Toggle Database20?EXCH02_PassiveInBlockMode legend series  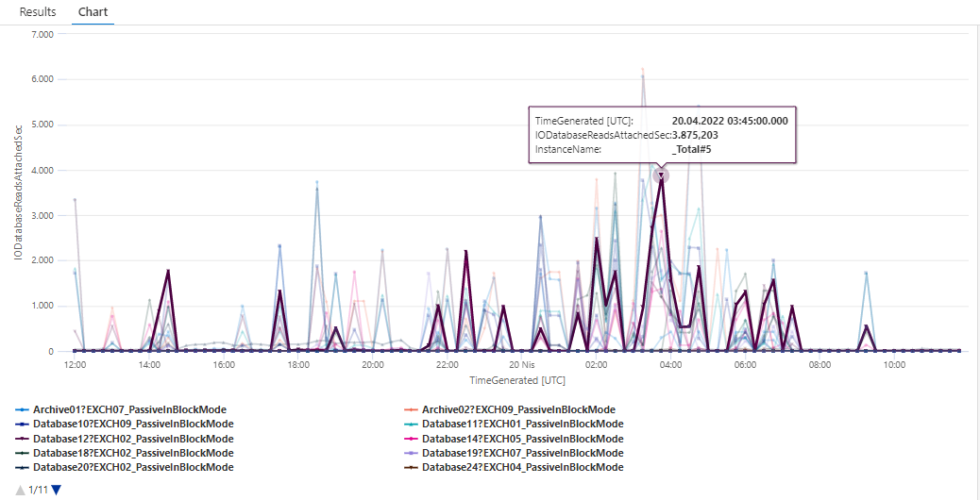point(125,467)
